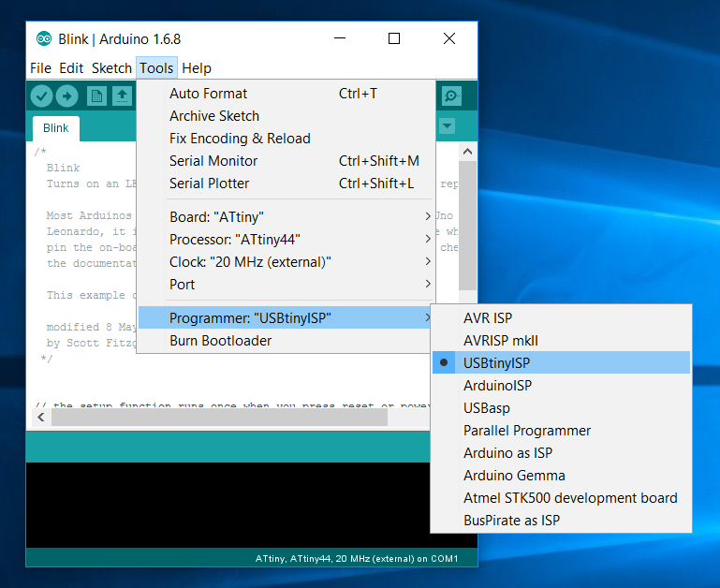Click the horizontal scrollbar left arrow
Screen dimensions: 720x588
(41, 417)
